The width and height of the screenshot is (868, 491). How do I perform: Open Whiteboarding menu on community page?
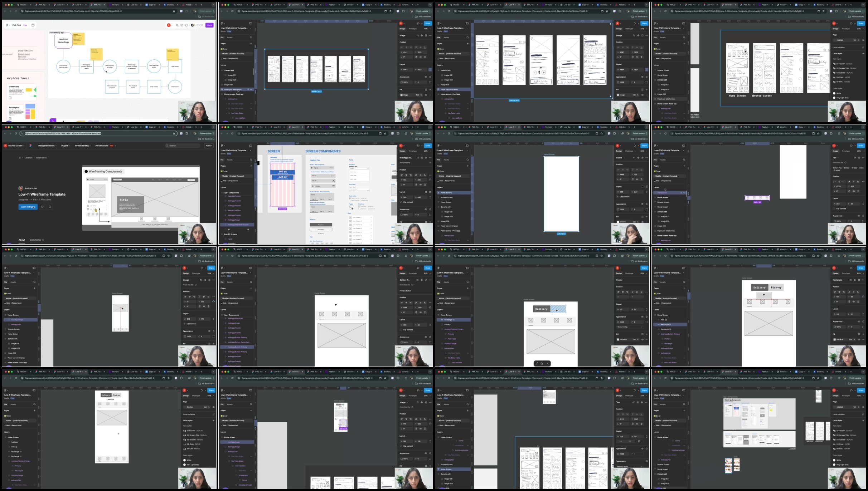pos(82,146)
